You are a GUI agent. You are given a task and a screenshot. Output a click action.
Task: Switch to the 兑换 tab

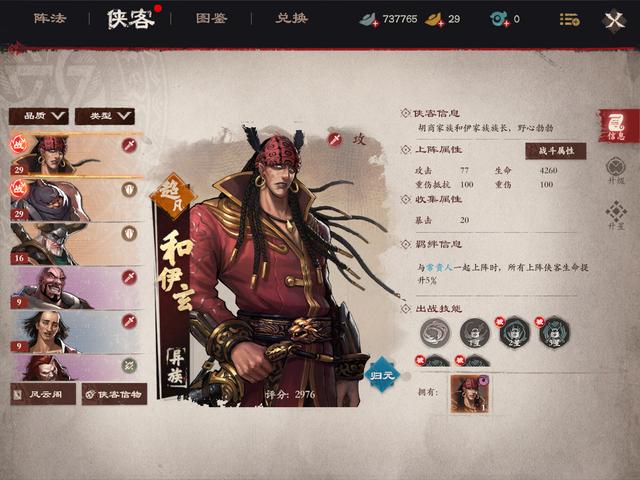point(291,18)
